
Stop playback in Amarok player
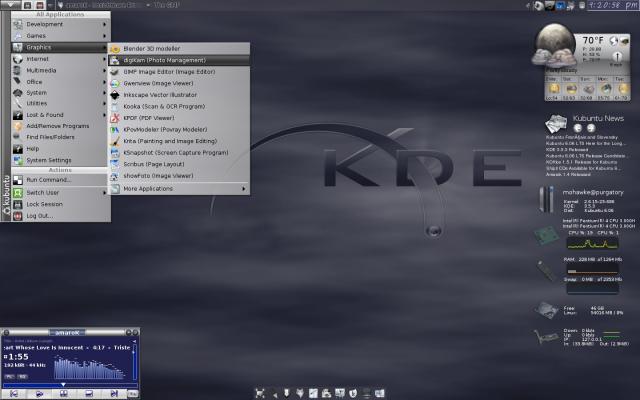tap(89, 393)
